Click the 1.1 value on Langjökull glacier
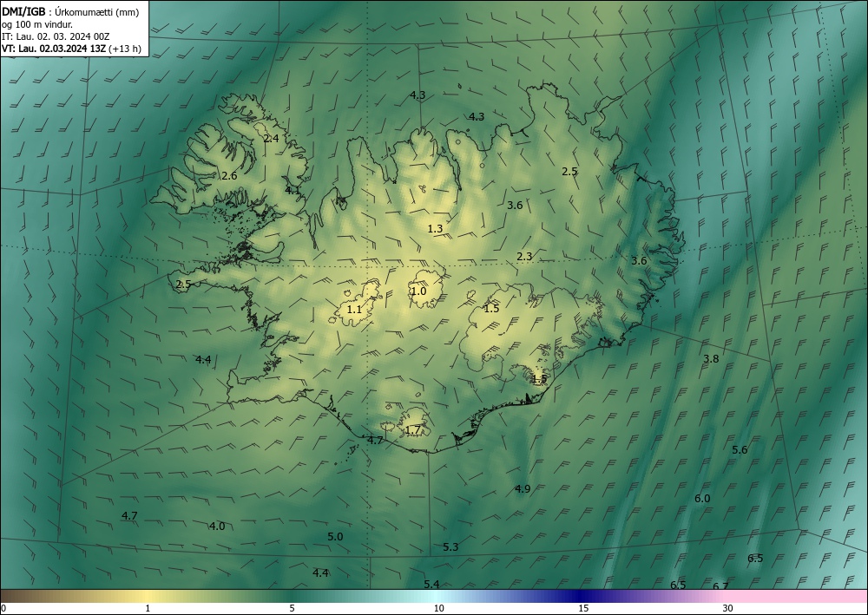Viewport: 868px width, 615px height. pos(354,310)
